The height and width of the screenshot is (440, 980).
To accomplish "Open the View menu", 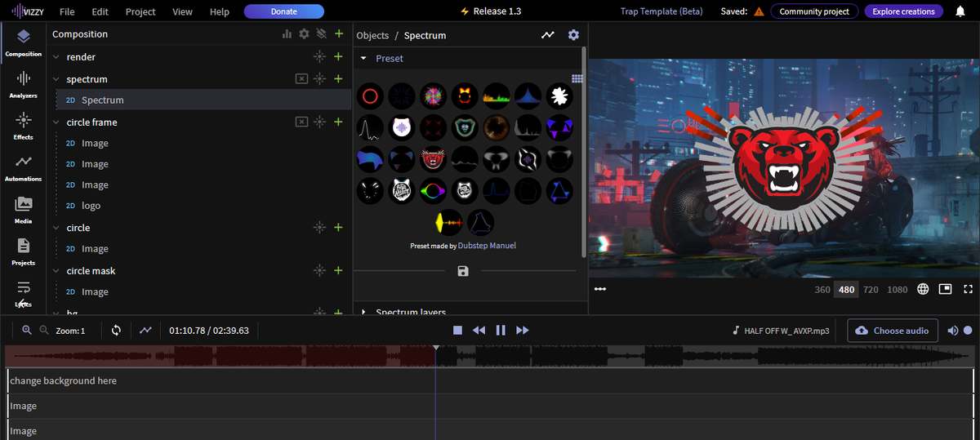I will 182,12.
